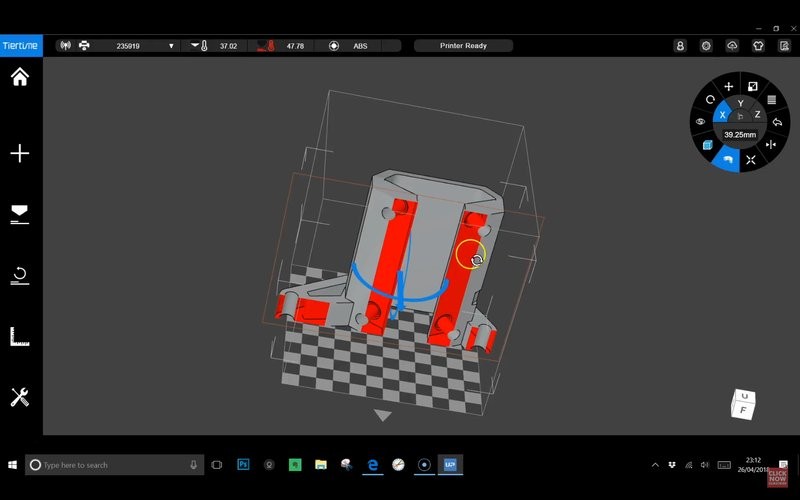Select the X axis in wheel menu
Screen dimensions: 800x500
click(723, 116)
